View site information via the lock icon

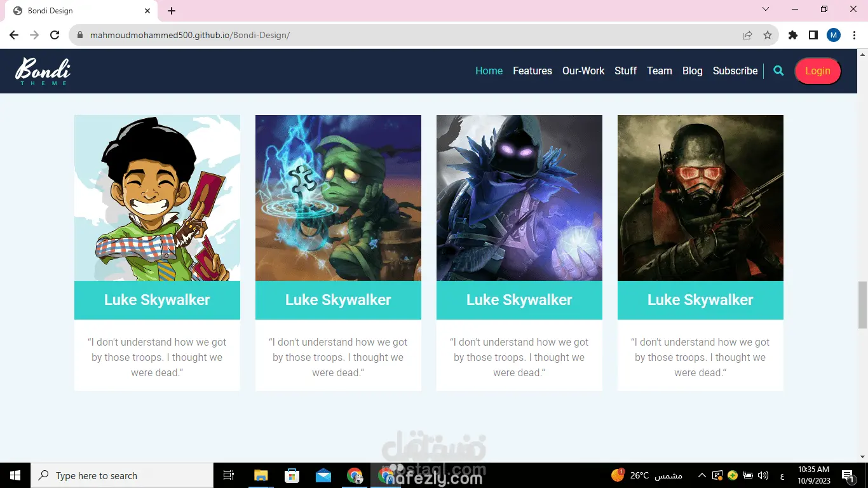click(x=80, y=35)
